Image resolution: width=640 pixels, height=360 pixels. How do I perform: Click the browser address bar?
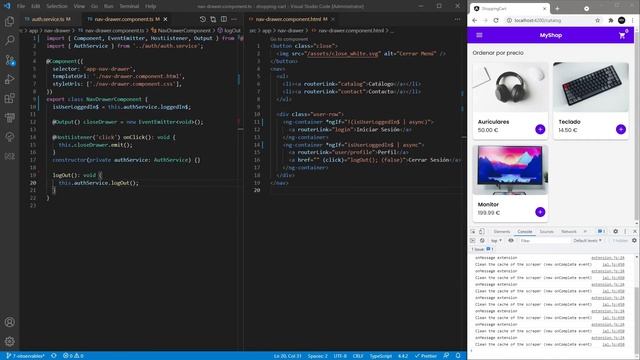[551, 20]
